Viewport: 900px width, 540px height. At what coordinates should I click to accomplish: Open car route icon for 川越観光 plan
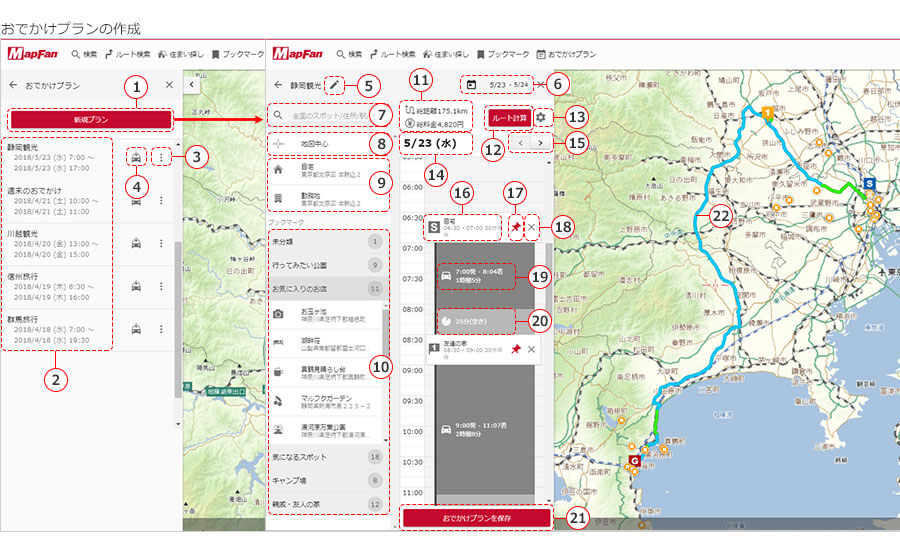click(136, 243)
